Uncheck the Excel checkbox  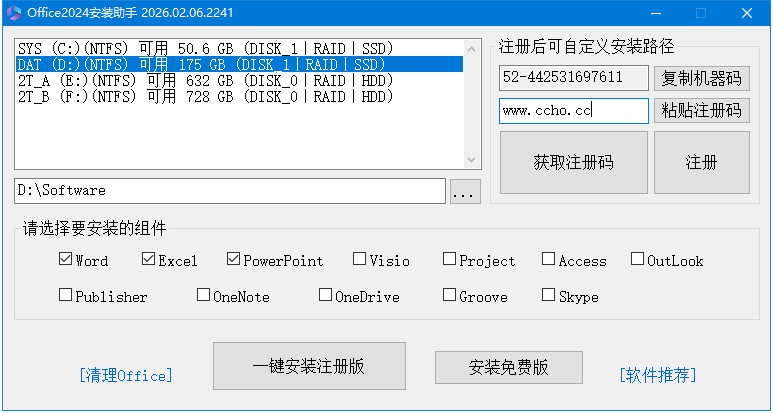tap(149, 260)
